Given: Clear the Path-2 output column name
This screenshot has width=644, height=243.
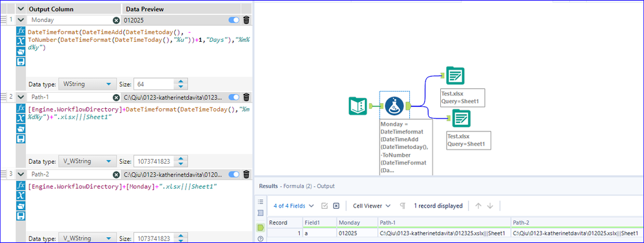Looking at the screenshot, I should tap(116, 175).
